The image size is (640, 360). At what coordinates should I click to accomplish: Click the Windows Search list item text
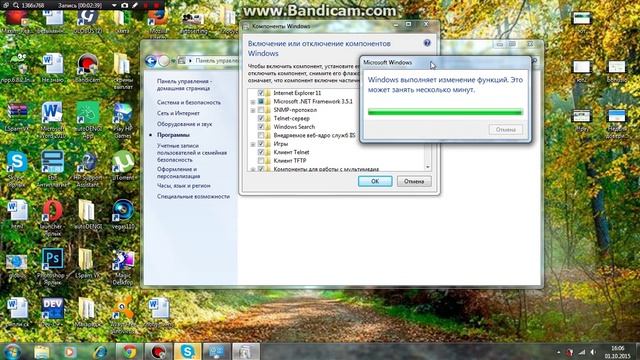pos(294,127)
